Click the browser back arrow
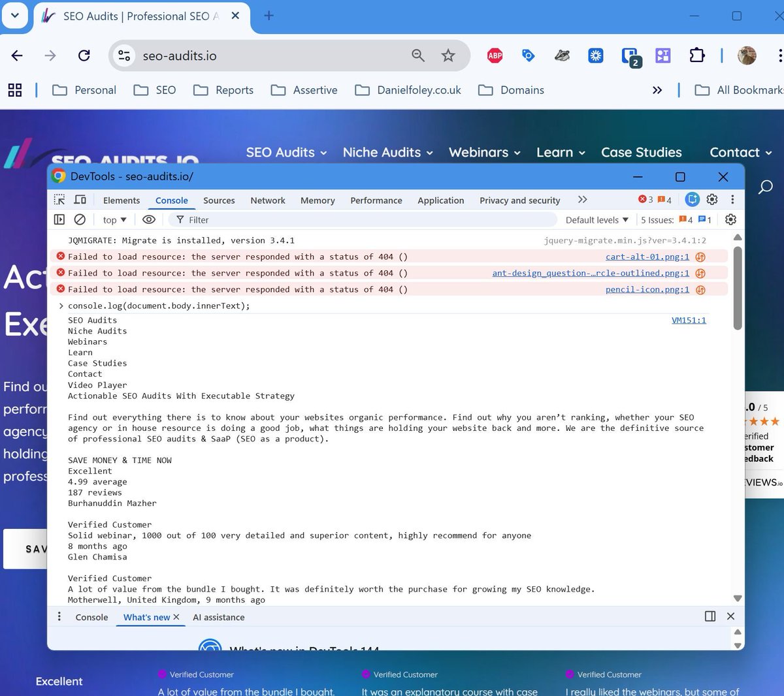The image size is (784, 696). tap(18, 55)
